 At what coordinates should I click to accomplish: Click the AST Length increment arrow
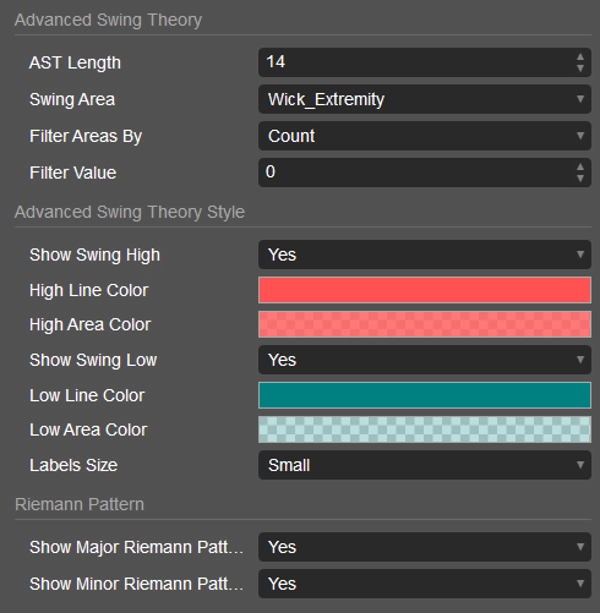[x=580, y=57]
